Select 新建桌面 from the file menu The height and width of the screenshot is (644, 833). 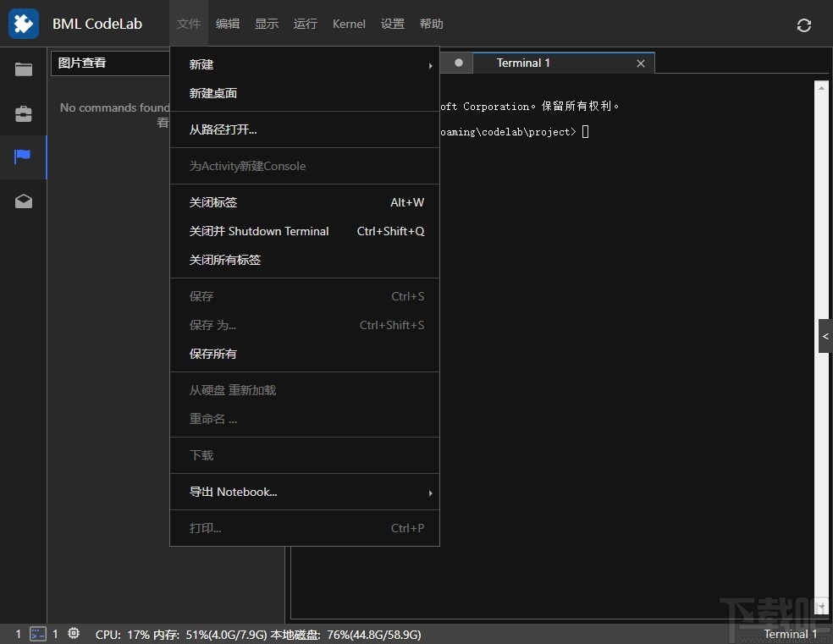click(212, 93)
